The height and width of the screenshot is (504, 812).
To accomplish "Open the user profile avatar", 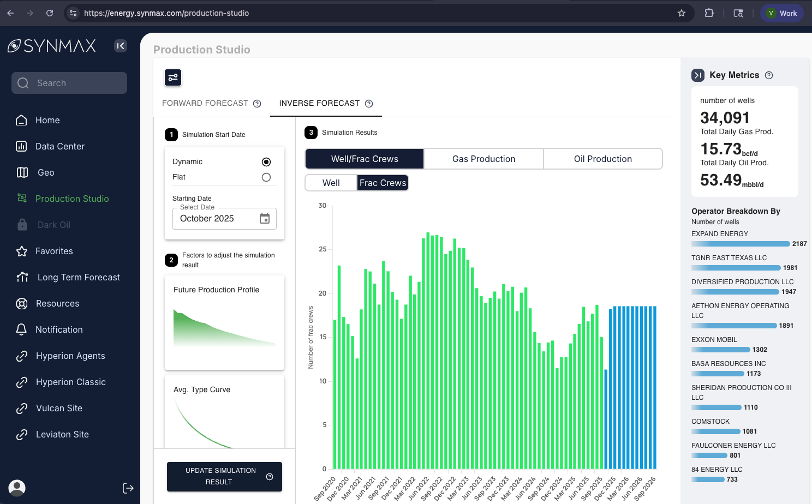I will click(17, 488).
